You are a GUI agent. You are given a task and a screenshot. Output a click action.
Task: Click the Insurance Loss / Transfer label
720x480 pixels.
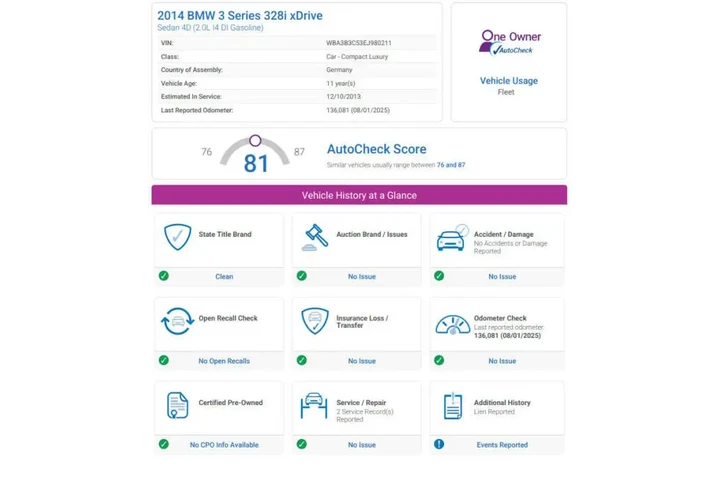(x=362, y=322)
